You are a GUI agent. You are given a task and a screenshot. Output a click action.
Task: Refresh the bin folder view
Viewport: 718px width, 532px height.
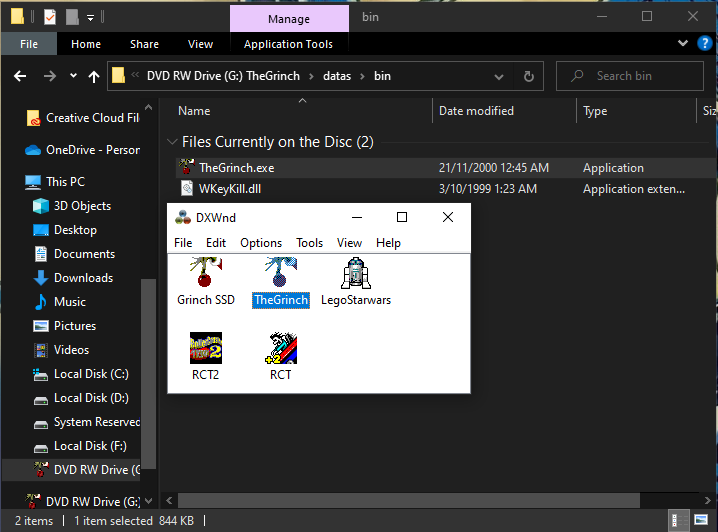528,76
